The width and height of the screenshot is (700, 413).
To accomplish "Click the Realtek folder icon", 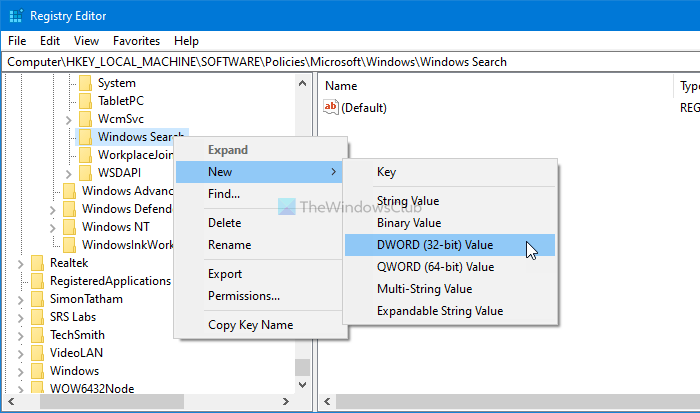I will [x=38, y=263].
